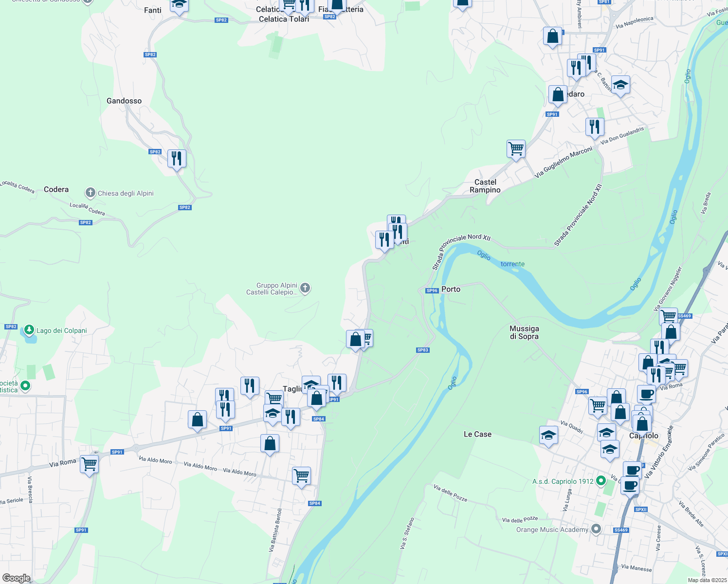Click the shopping cart icon near Via Aldo Moro
728x584 pixels.
coord(301,475)
